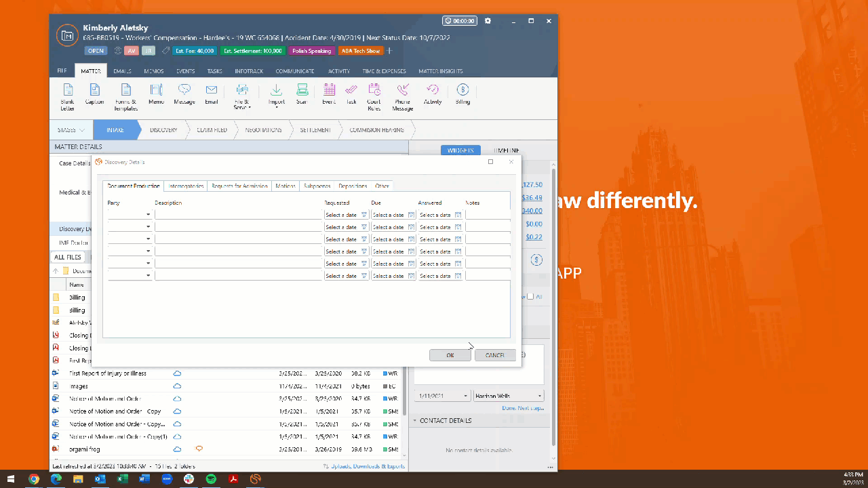Open Spotify from the taskbar
Image resolution: width=868 pixels, height=488 pixels.
(x=211, y=479)
